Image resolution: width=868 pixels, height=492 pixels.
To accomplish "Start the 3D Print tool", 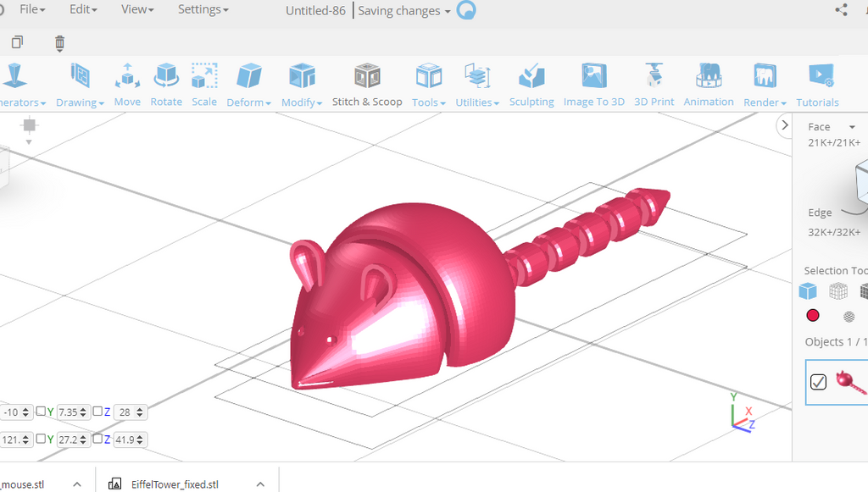I will pos(654,85).
